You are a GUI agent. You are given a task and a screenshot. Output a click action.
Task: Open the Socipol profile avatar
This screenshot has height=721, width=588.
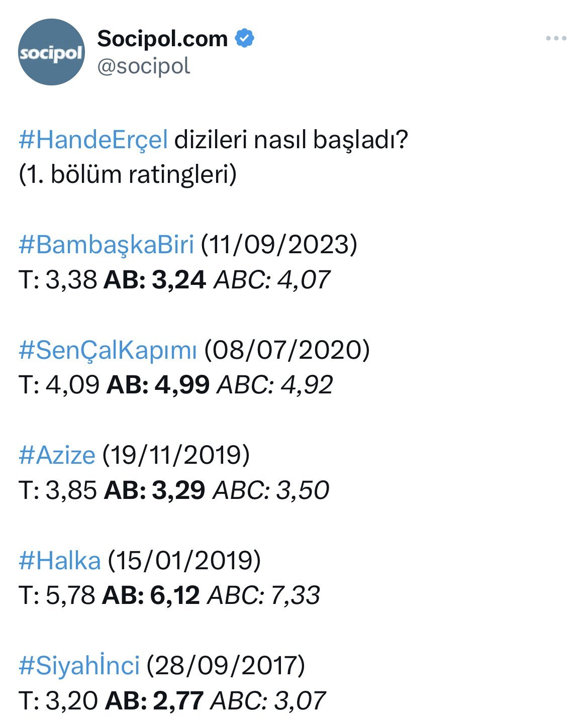(x=52, y=52)
